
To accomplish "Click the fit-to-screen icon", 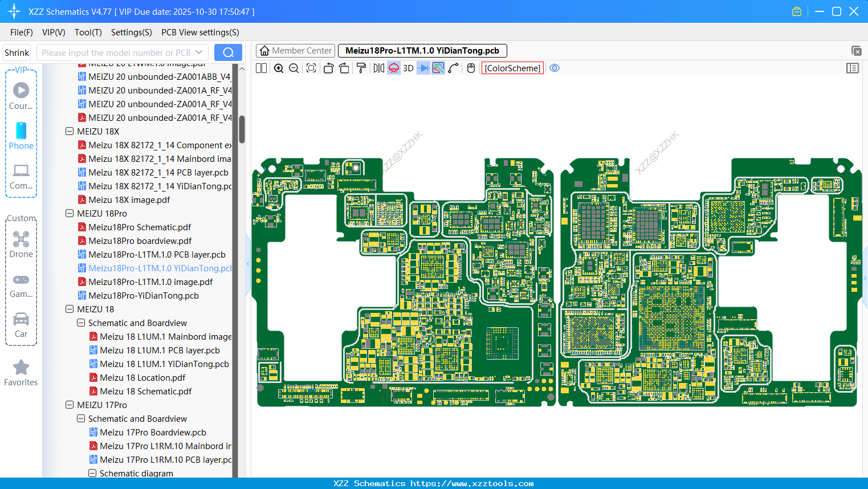I will click(311, 68).
